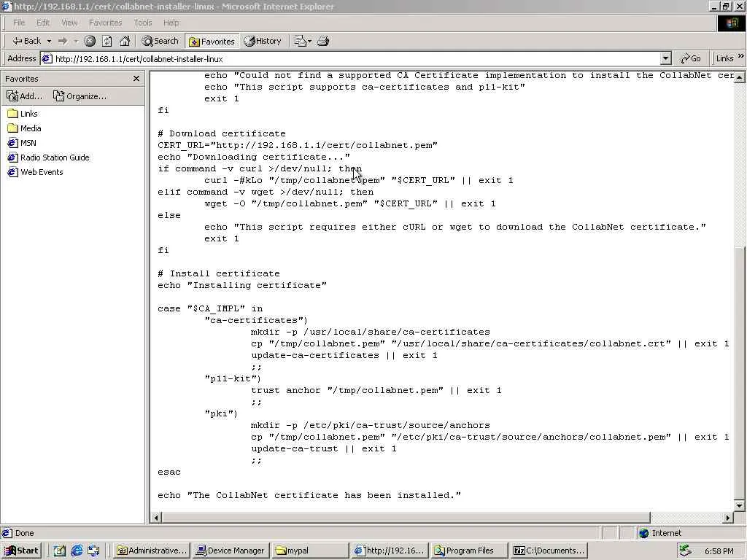Click the horizontal scrollbar thumb
This screenshot has width=747, height=560.
click(406, 518)
